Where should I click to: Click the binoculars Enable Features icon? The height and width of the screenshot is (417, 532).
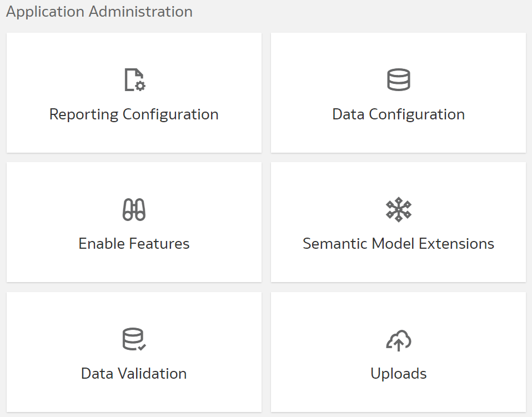pyautogui.click(x=133, y=209)
